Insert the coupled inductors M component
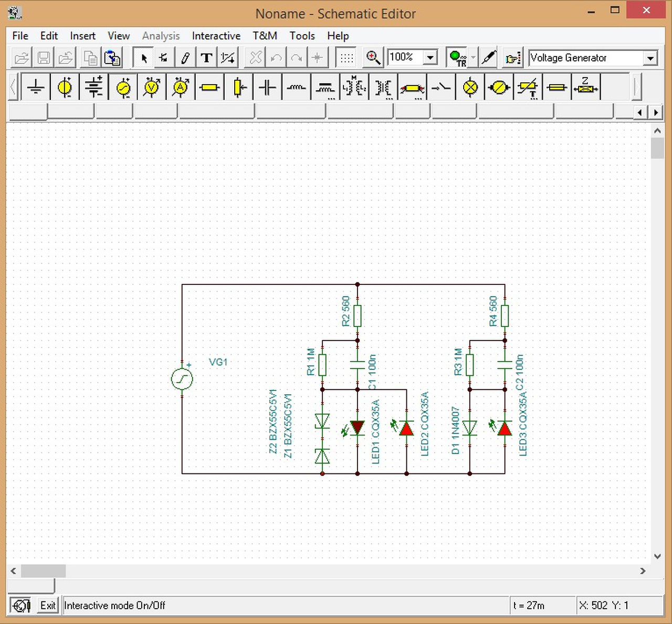The width and height of the screenshot is (672, 624). click(x=354, y=87)
